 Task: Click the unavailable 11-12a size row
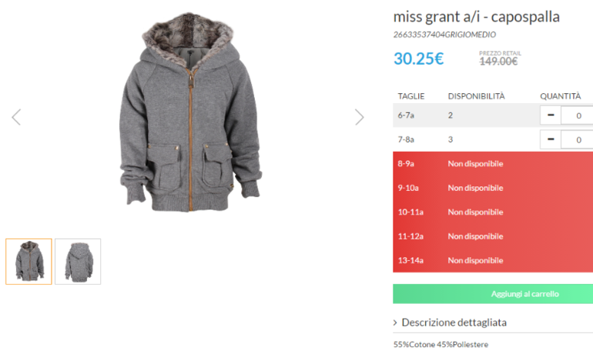[x=493, y=236]
